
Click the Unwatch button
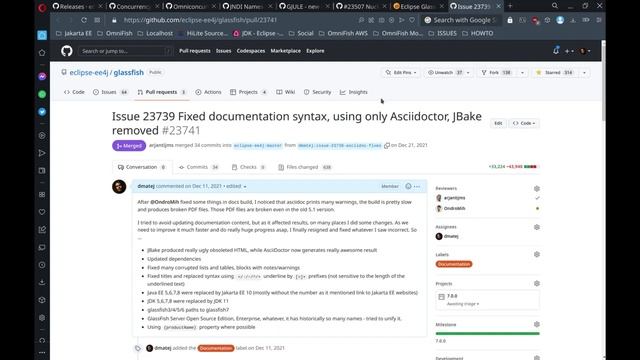point(444,73)
